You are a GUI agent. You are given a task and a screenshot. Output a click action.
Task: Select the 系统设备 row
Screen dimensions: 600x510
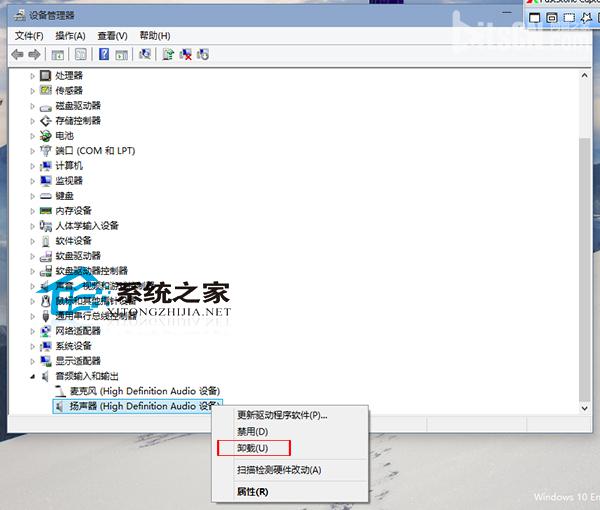[73, 346]
